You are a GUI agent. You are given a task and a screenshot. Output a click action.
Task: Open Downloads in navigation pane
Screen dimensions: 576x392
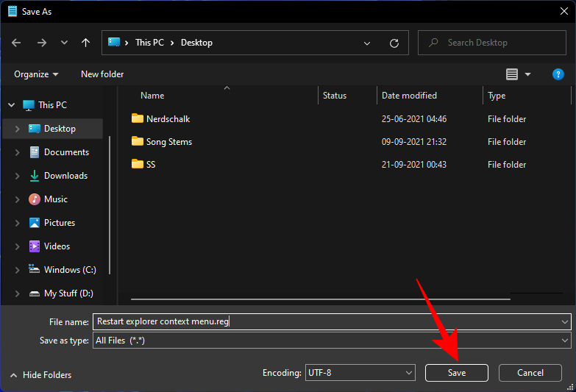[x=65, y=176]
